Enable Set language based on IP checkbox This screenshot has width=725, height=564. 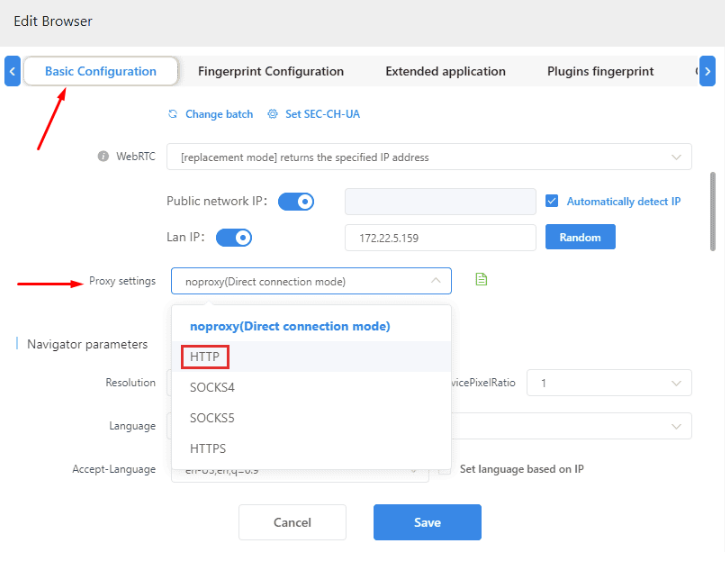click(445, 468)
